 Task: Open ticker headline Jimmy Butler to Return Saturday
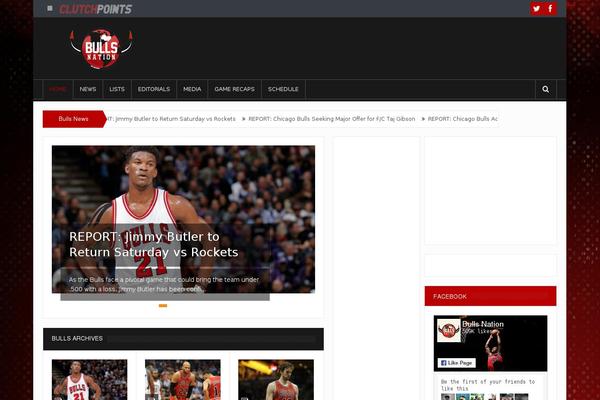171,119
